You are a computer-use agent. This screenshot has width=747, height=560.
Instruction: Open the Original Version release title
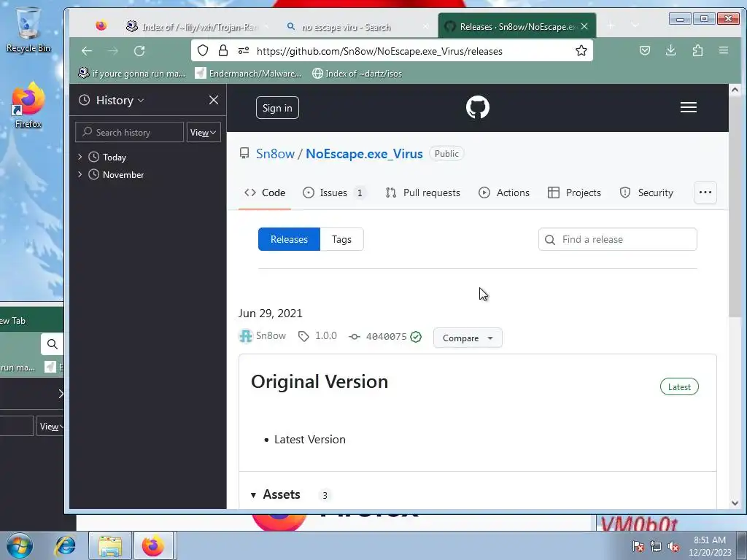pos(320,381)
